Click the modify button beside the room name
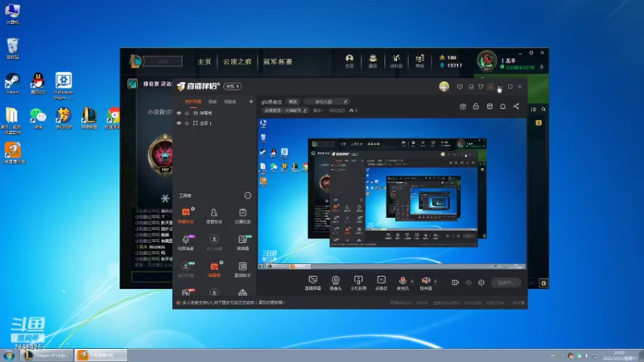This screenshot has width=644, height=362. 292,102
